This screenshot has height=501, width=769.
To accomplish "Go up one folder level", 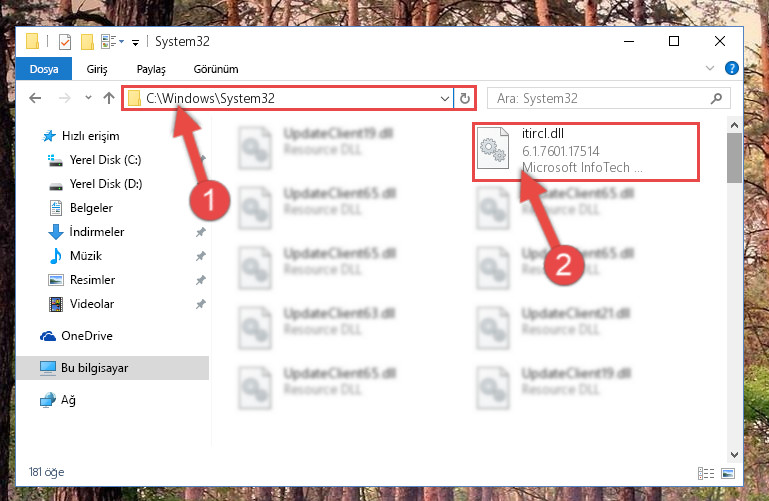I will 109,98.
